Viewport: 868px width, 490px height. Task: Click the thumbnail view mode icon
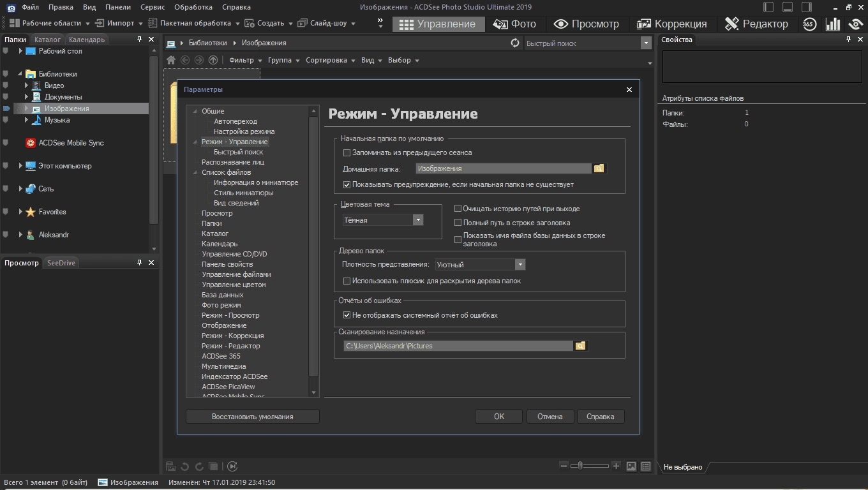coord(631,466)
